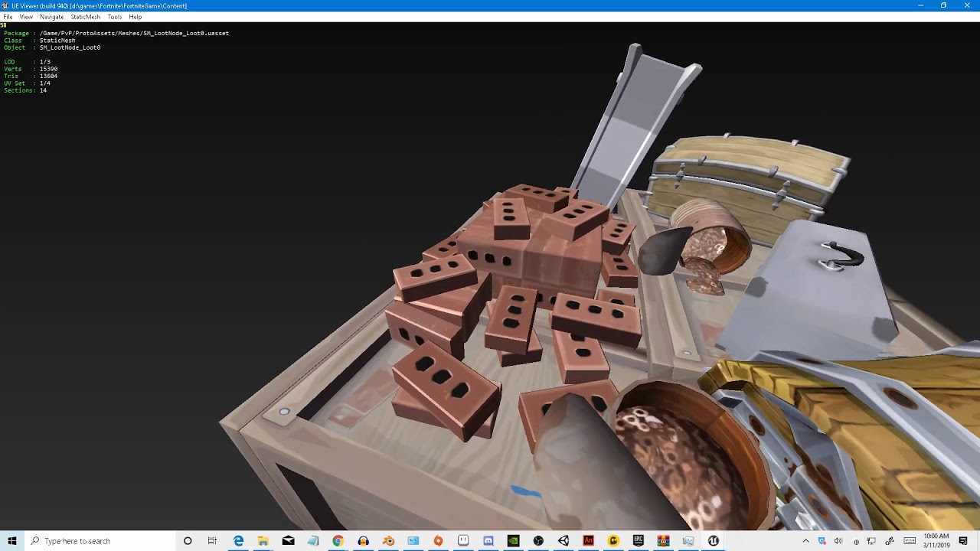Image resolution: width=980 pixels, height=551 pixels.
Task: Click the UE Viewer title bar icon
Action: pos(5,5)
